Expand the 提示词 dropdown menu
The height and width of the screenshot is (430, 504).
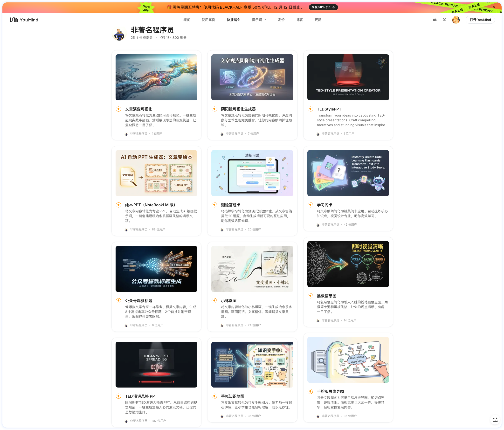[259, 20]
